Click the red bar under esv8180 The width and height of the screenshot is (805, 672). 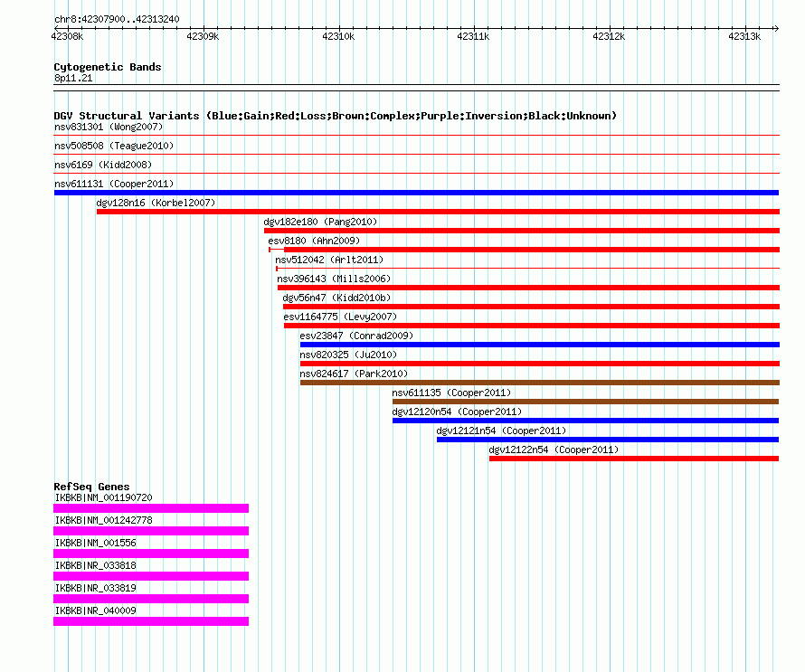(525, 250)
